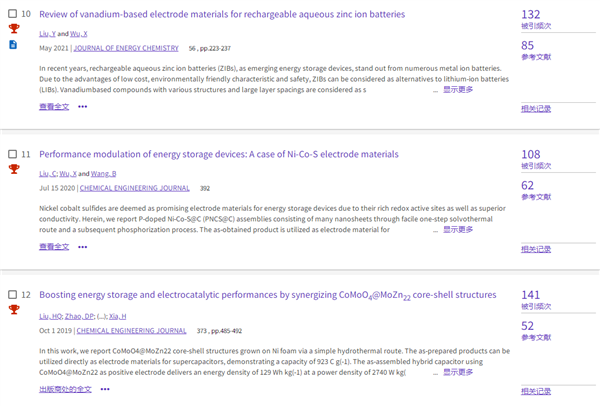Select the checkbox for record 10
This screenshot has height=406, width=600.
click(12, 15)
